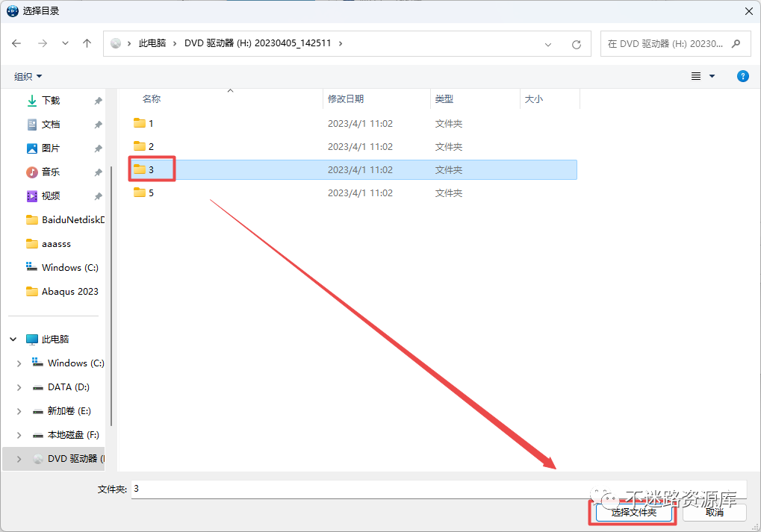Click the navigation pane scrollbar
The image size is (761, 532).
111,295
